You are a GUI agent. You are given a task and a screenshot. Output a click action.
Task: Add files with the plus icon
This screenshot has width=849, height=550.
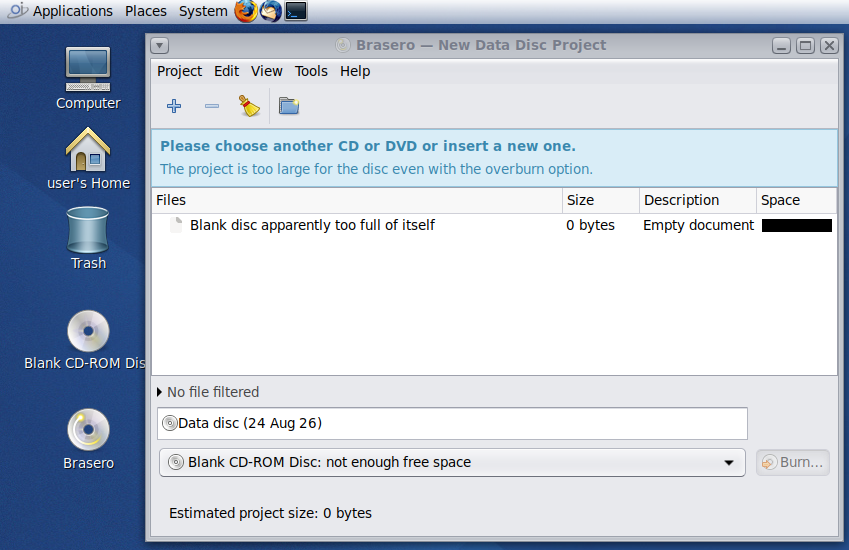click(x=174, y=106)
